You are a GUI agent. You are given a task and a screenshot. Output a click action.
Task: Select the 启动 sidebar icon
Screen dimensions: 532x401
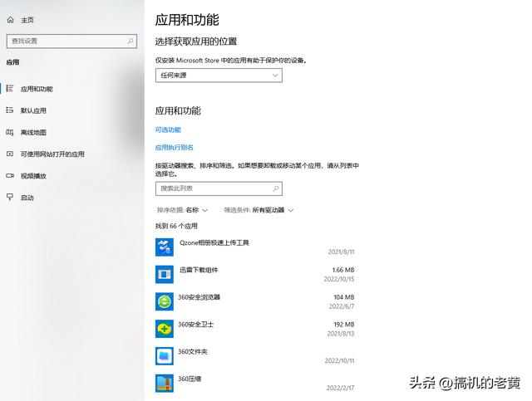10,197
